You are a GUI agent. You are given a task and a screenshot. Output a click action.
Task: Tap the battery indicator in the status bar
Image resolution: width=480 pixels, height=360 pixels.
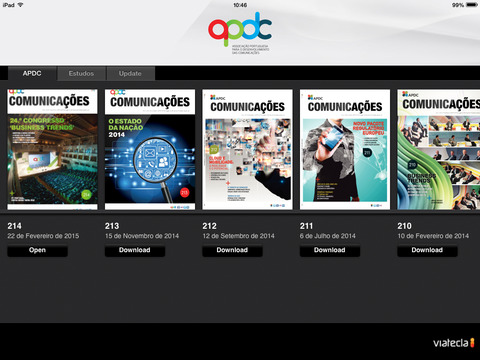click(x=472, y=5)
